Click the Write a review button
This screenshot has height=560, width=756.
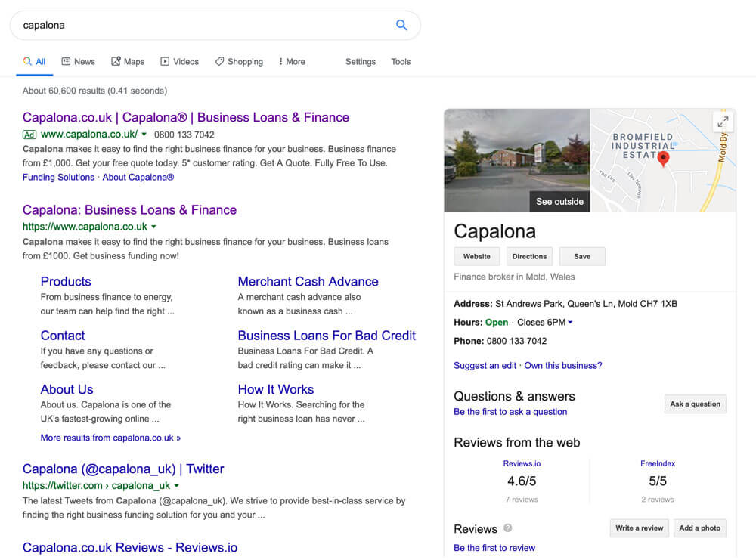[640, 528]
